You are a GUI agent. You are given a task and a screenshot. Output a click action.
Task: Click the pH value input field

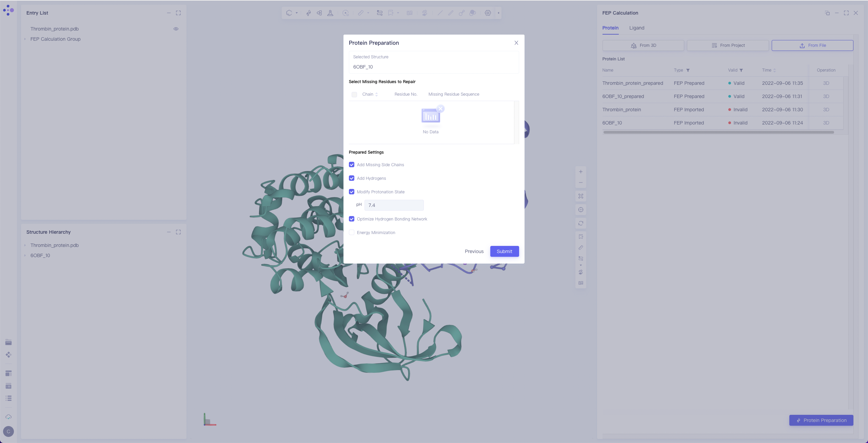(394, 205)
